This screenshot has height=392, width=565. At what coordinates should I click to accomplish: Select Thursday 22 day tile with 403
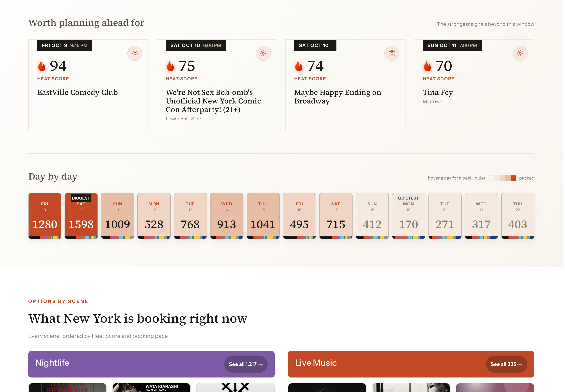tap(518, 216)
